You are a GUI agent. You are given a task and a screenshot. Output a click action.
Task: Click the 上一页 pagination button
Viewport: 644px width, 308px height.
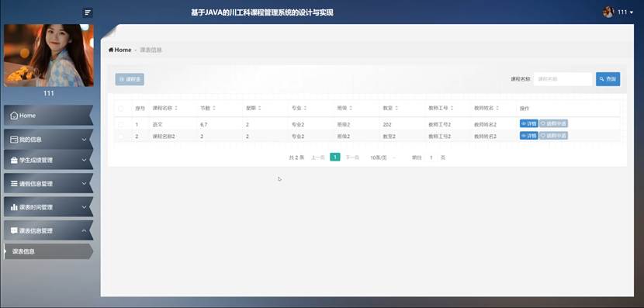pyautogui.click(x=318, y=157)
